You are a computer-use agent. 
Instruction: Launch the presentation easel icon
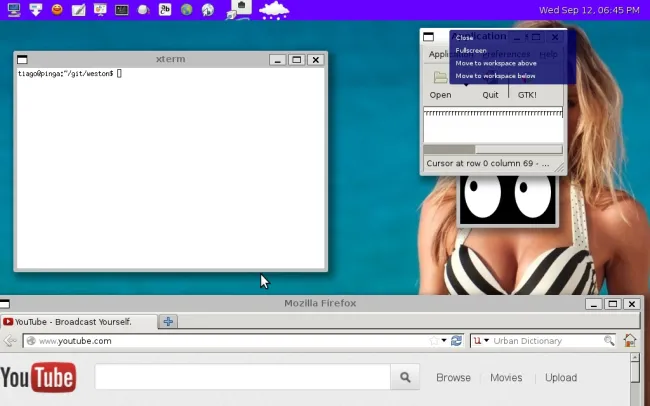pyautogui.click(x=100, y=10)
